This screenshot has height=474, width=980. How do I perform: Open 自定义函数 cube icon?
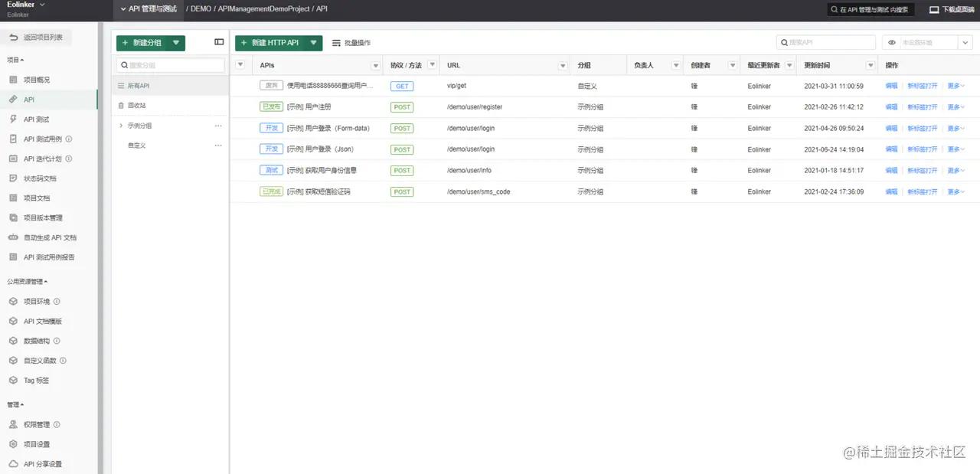pyautogui.click(x=13, y=361)
